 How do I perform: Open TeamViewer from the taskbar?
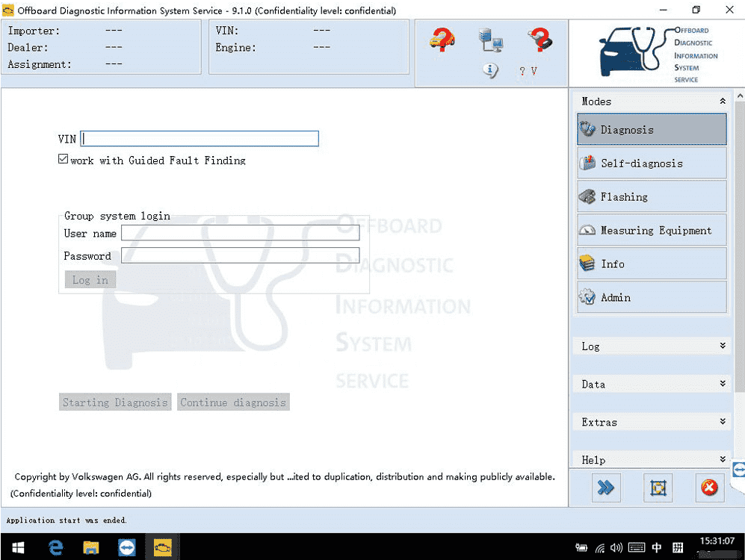[127, 547]
